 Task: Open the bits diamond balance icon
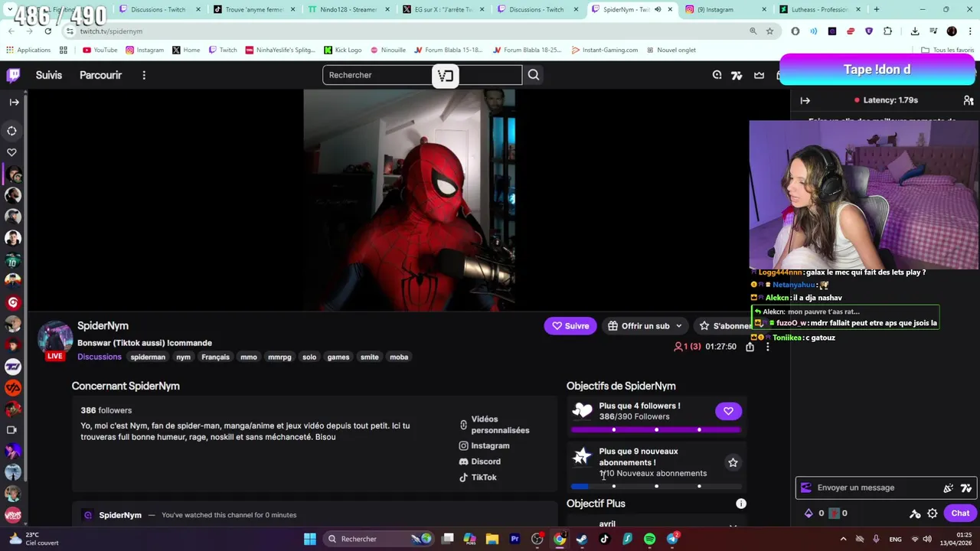(x=808, y=514)
